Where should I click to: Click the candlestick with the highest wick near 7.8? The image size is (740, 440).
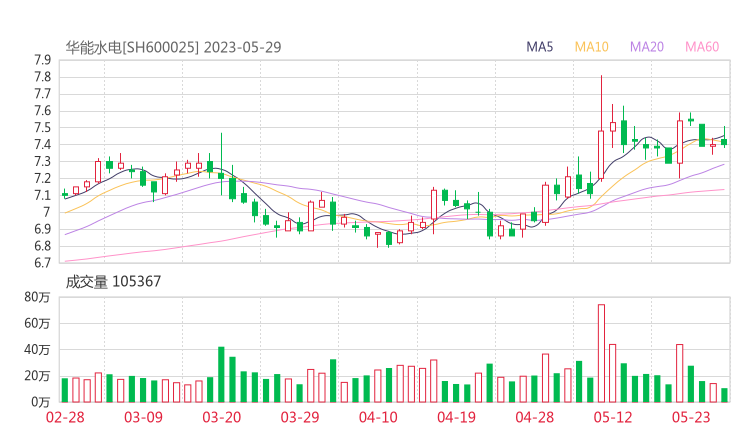point(601,127)
